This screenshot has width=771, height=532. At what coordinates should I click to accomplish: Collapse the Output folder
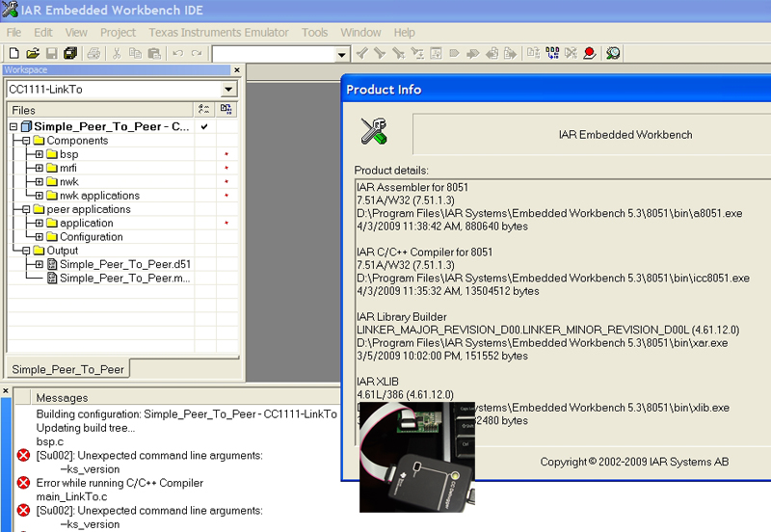26,251
